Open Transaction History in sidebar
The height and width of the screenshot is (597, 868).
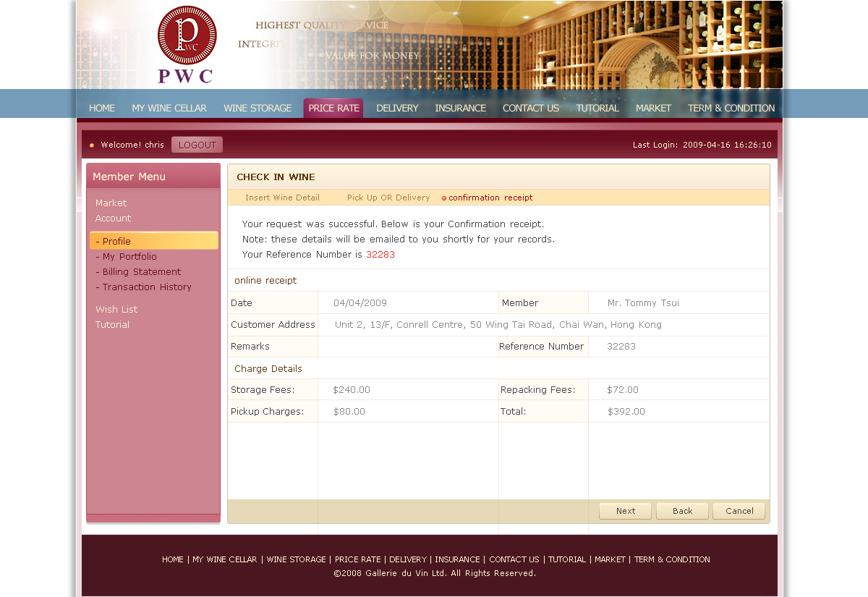(x=146, y=287)
